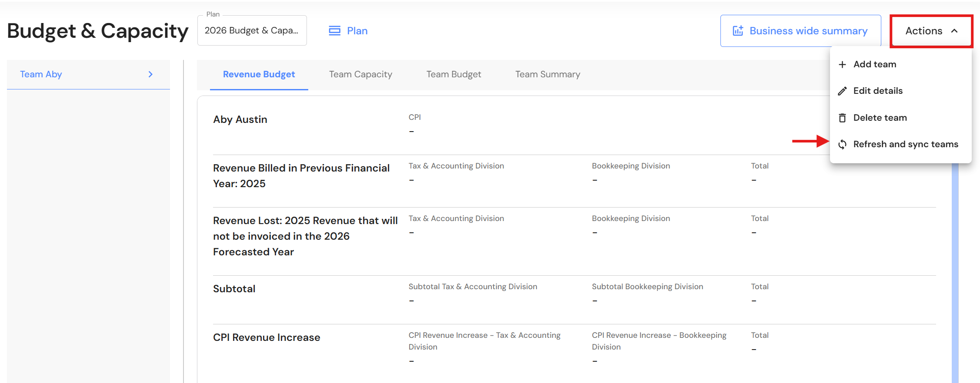Select the Revenue Budget tab

pos(259,74)
